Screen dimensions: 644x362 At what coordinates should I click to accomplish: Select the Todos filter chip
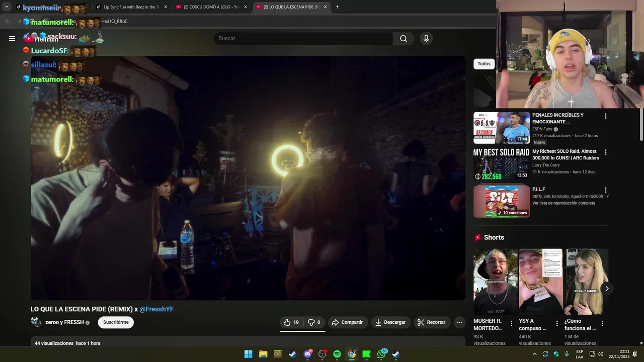tap(484, 64)
